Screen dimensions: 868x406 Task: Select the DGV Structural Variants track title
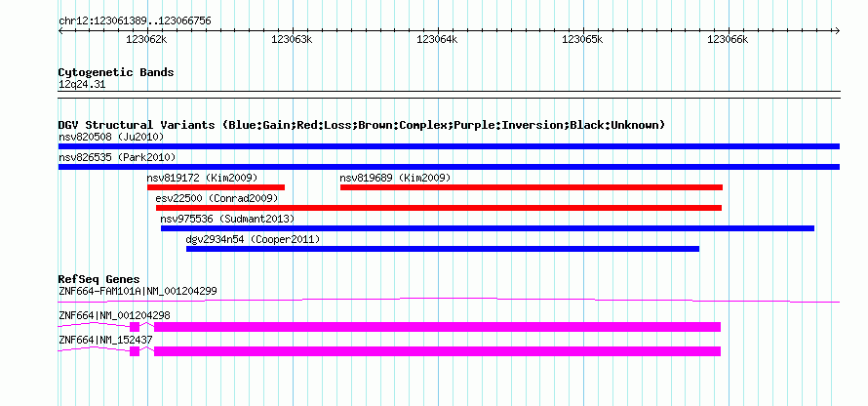point(362,125)
